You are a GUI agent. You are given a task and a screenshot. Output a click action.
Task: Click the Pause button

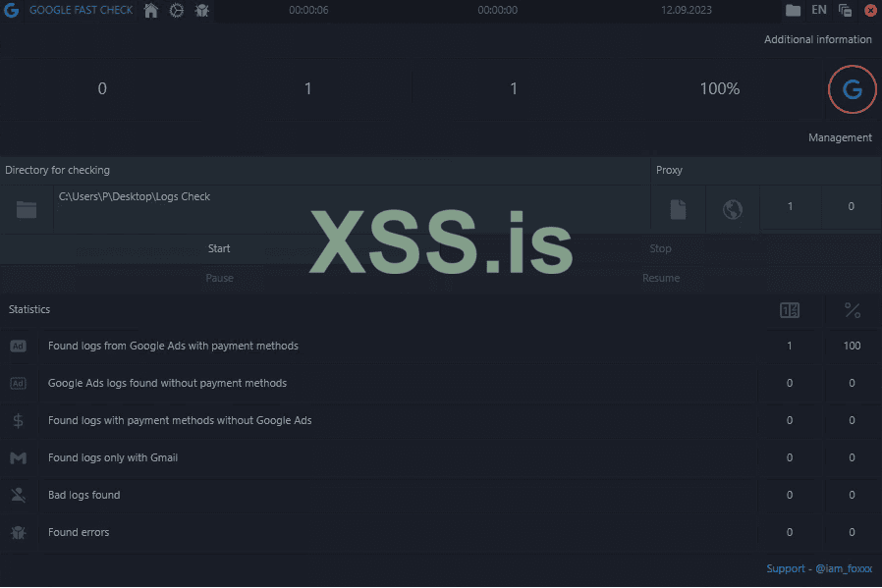click(x=219, y=278)
